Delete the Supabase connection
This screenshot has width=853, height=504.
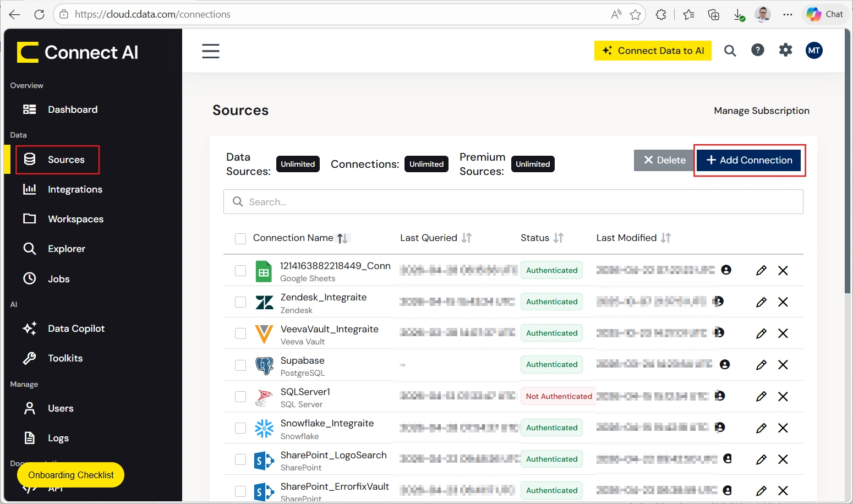click(783, 364)
